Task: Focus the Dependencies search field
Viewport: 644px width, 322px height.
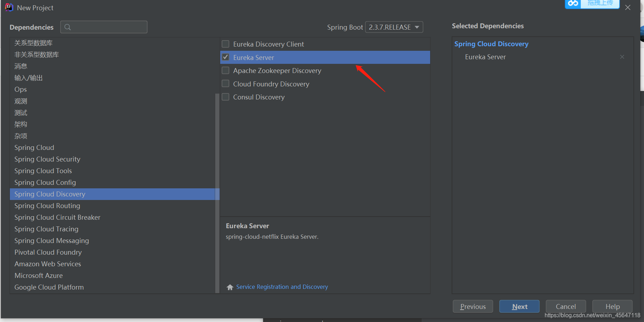Action: 104,27
